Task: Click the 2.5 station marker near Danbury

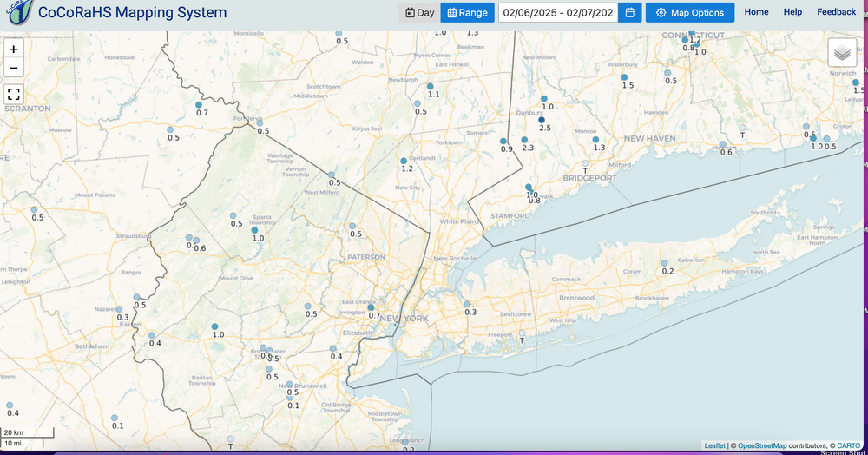Action: (542, 120)
